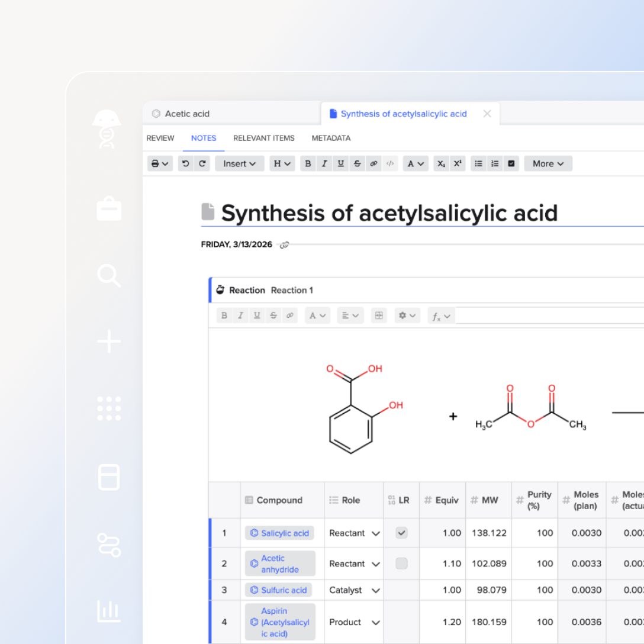Click the undo icon
The height and width of the screenshot is (644, 644).
pos(186,163)
